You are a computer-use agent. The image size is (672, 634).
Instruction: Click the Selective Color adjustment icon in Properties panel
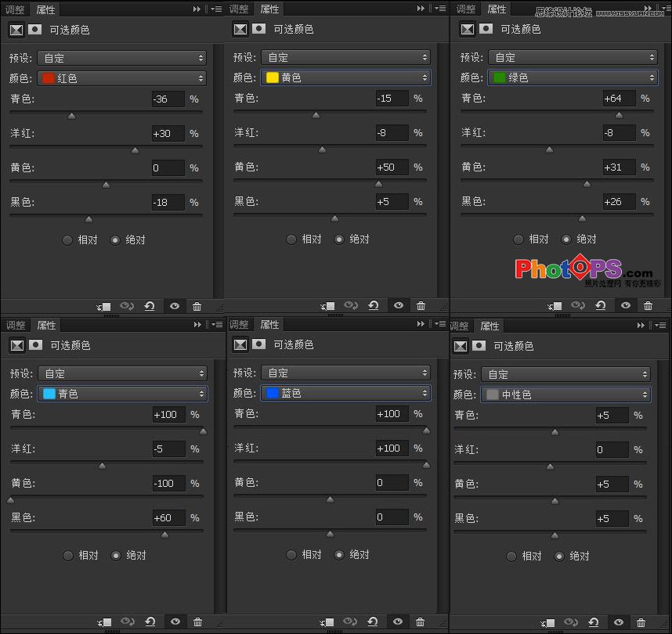[x=16, y=29]
